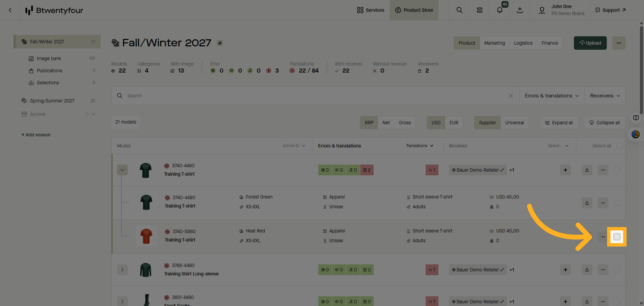This screenshot has width=644, height=306.
Task: Click the models search input field
Action: [x=315, y=96]
